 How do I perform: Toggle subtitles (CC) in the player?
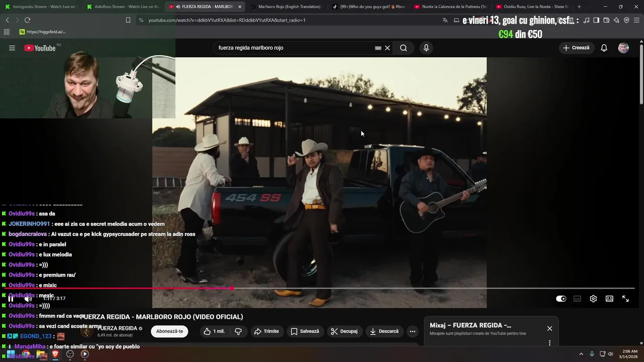[x=577, y=299]
